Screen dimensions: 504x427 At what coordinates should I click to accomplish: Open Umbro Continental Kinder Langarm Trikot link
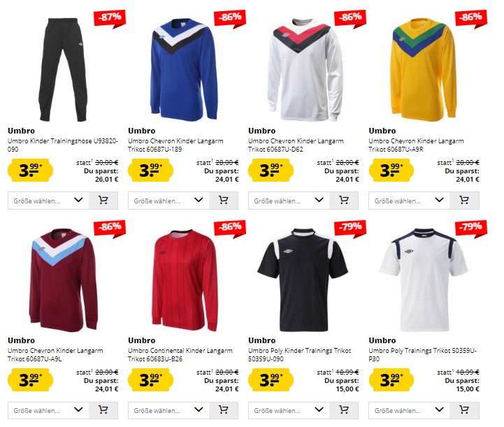click(180, 355)
